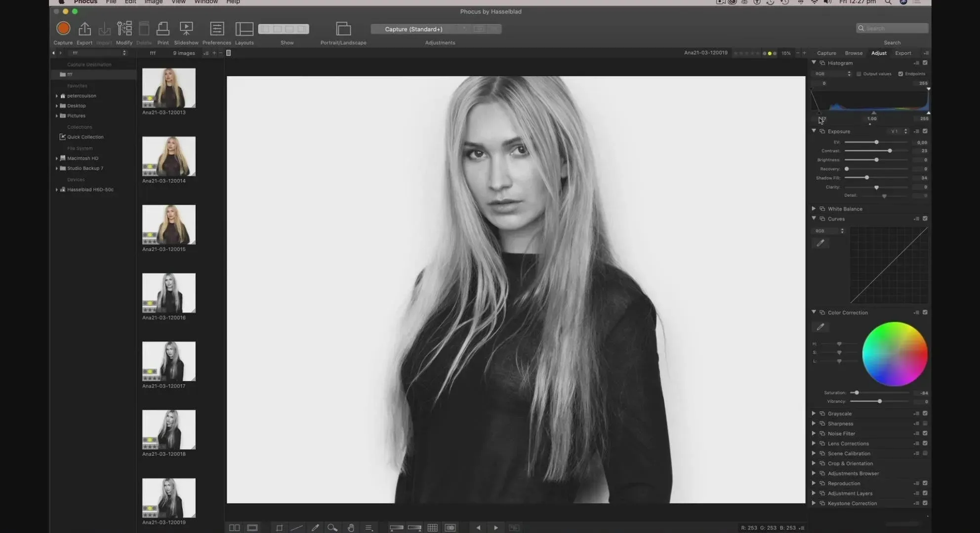Toggle the Grayscale tool checkbox

click(x=925, y=414)
